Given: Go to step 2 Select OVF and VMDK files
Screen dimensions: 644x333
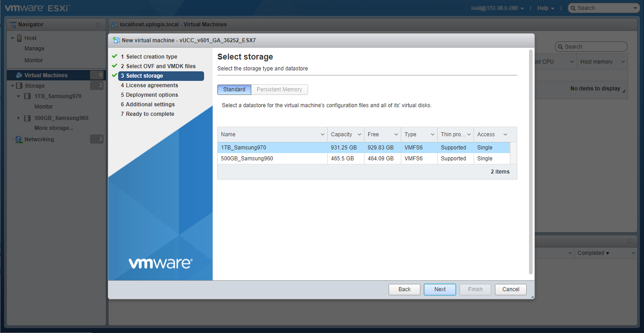Looking at the screenshot, I should point(160,66).
